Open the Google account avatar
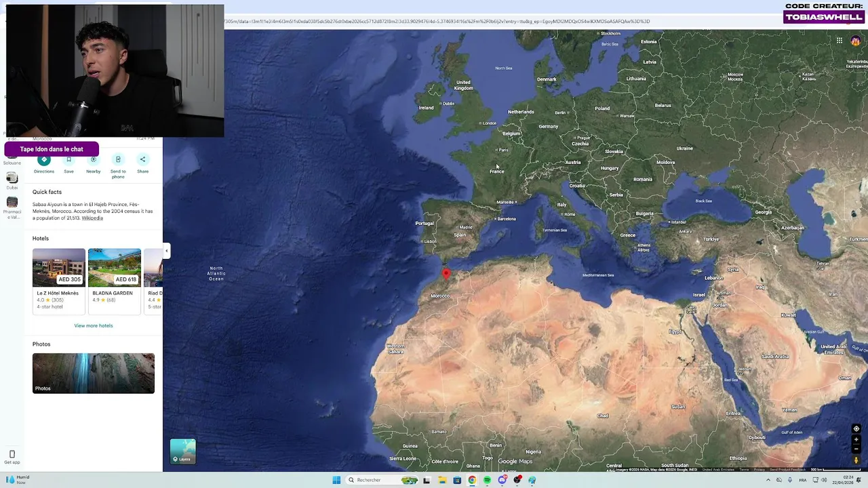The width and height of the screenshot is (868, 488). 856,41
